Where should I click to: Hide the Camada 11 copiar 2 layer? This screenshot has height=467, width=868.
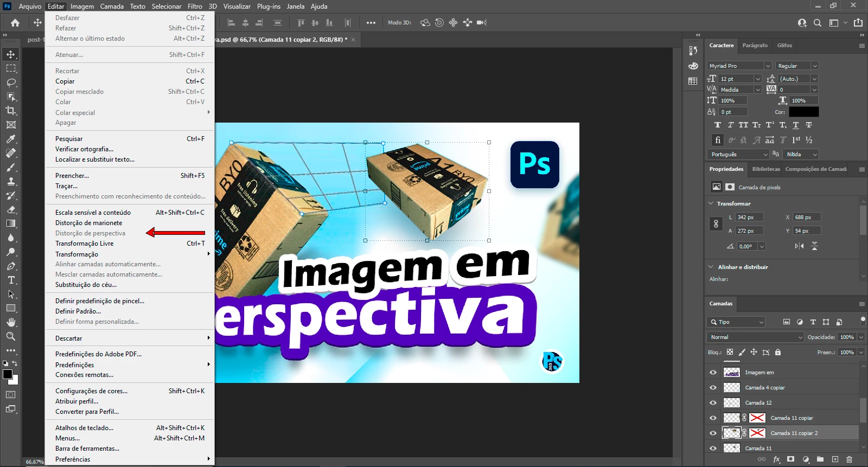[x=713, y=433]
